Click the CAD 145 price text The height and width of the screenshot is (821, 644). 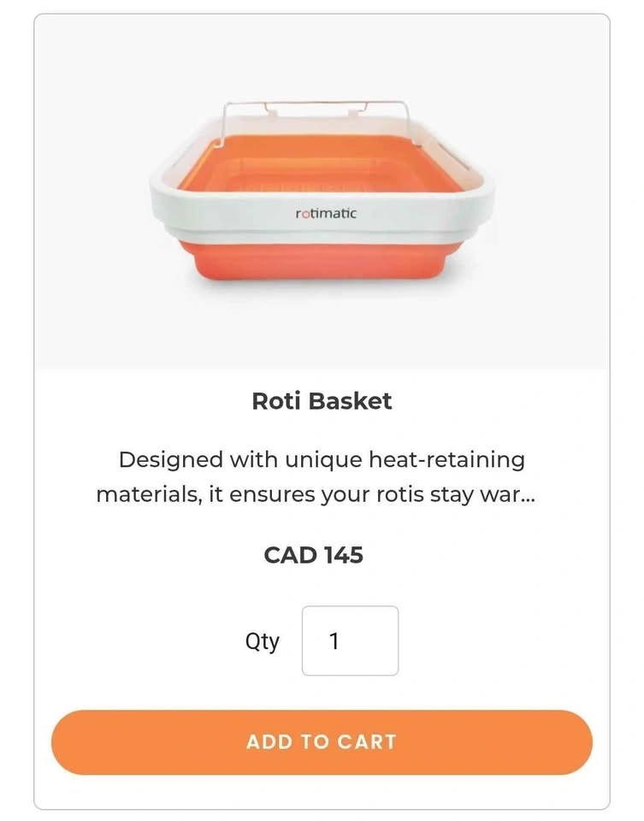[x=313, y=555]
